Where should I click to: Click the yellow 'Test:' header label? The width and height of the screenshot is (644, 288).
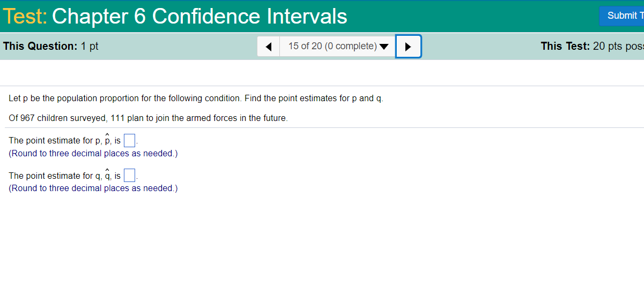25,17
